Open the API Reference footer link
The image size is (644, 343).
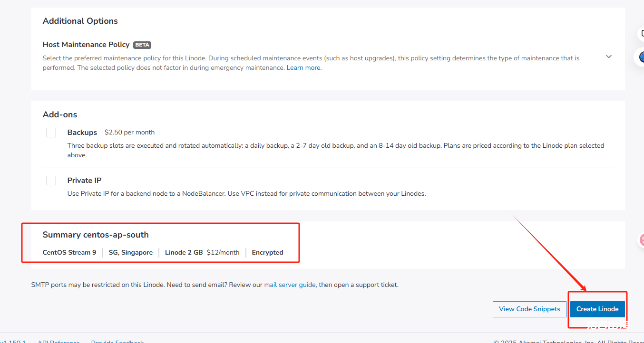tap(59, 341)
